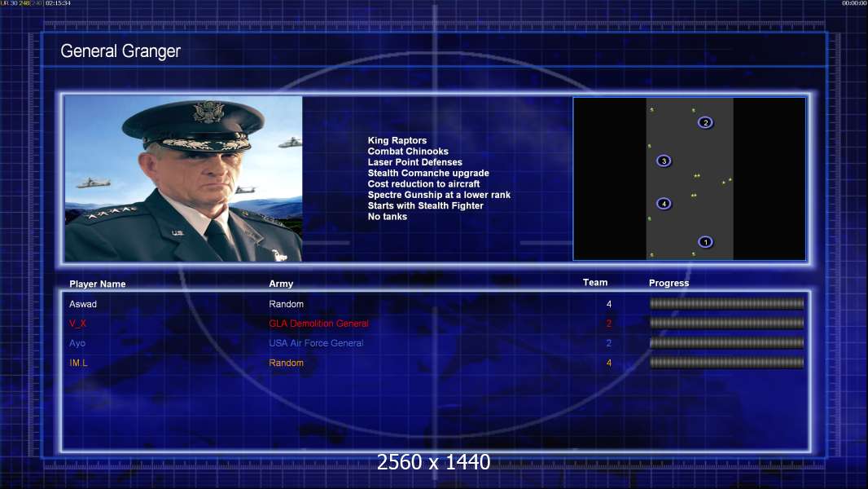
Task: Select player name IM.L
Action: (78, 363)
